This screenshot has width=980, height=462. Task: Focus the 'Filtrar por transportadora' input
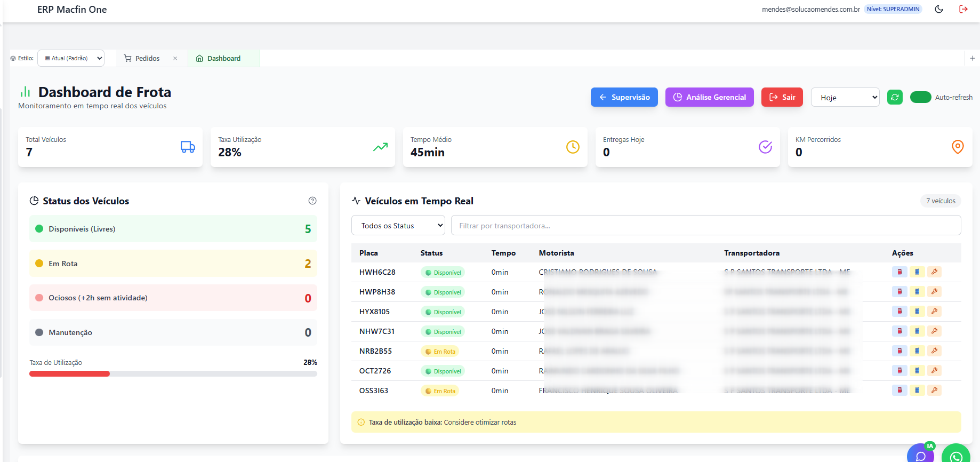click(x=706, y=226)
